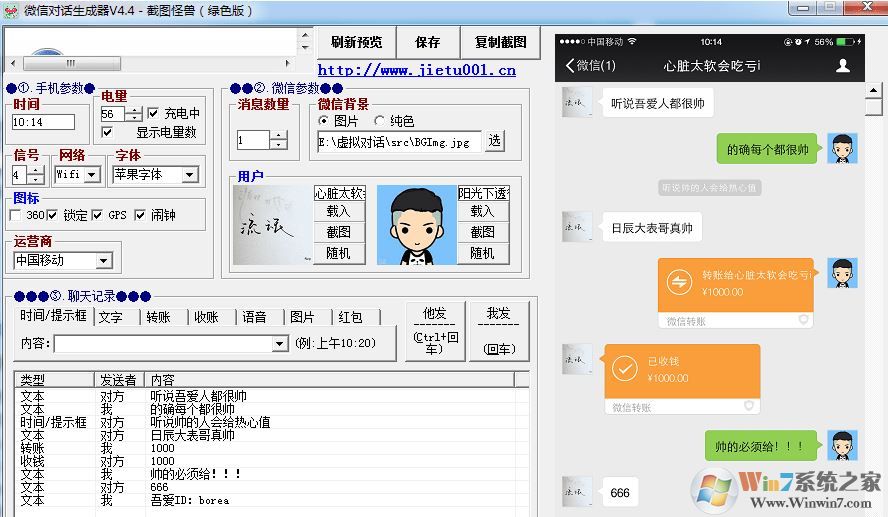Click the 阳光下 username field
The width and height of the screenshot is (888, 517).
point(484,193)
